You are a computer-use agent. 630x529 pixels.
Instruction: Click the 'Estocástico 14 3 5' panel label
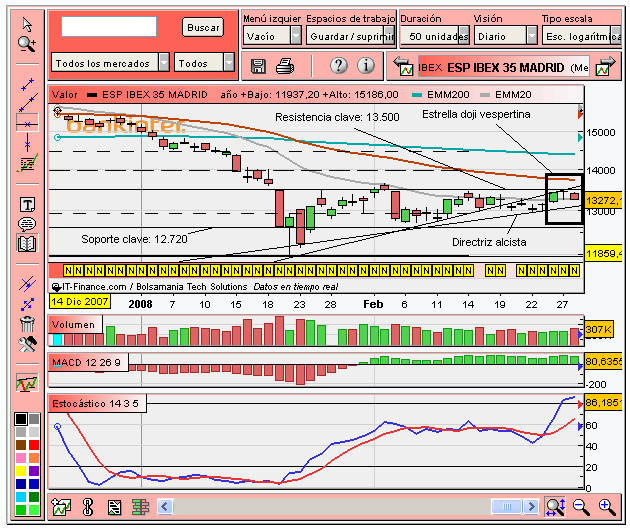pos(95,403)
